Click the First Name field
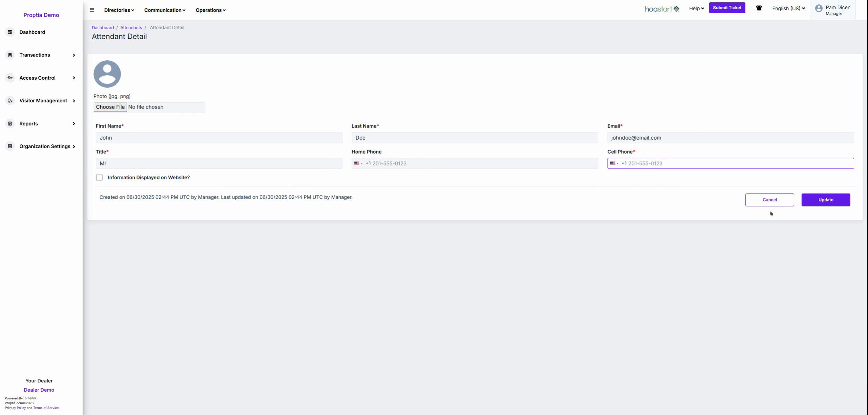The image size is (868, 415). (219, 138)
